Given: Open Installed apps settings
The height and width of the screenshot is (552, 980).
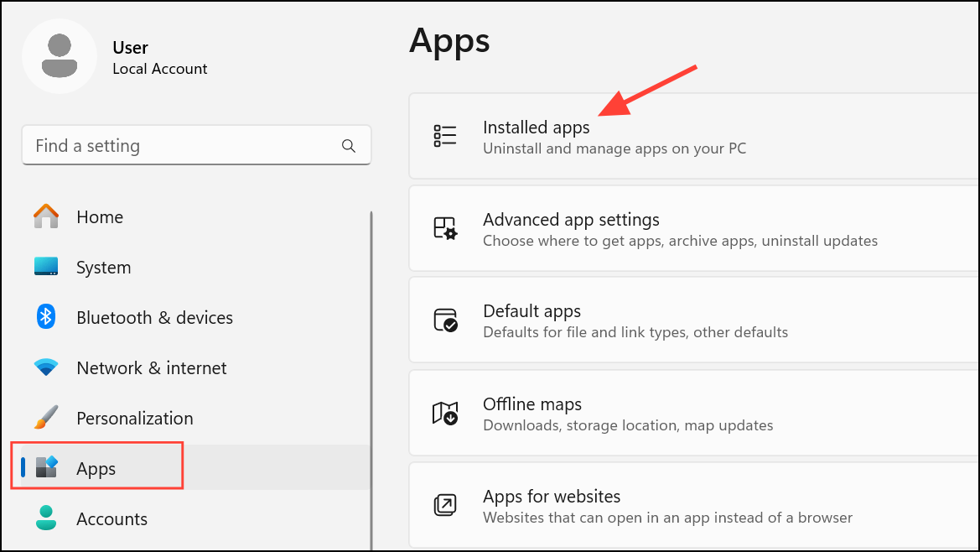Looking at the screenshot, I should pyautogui.click(x=671, y=135).
